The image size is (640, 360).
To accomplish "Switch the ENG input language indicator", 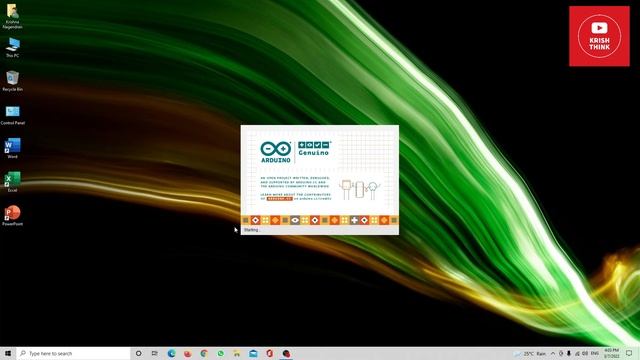I will click(595, 353).
